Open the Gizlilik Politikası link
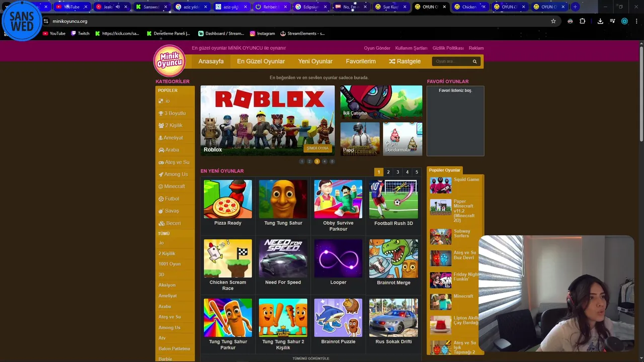Screen dimensions: 644x362 (448, 48)
